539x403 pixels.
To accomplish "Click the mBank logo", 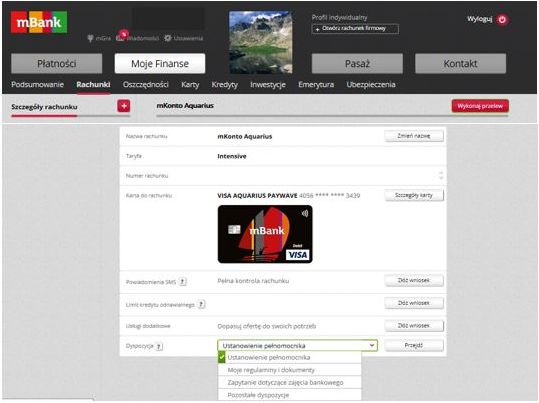I will pyautogui.click(x=39, y=22).
